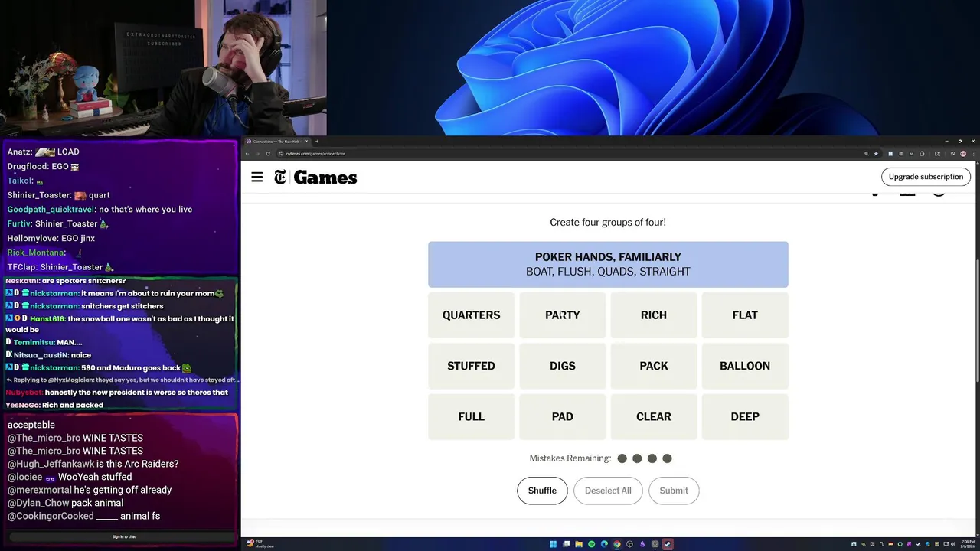Click the taskbar clock showing 7:06 PM

click(x=969, y=544)
